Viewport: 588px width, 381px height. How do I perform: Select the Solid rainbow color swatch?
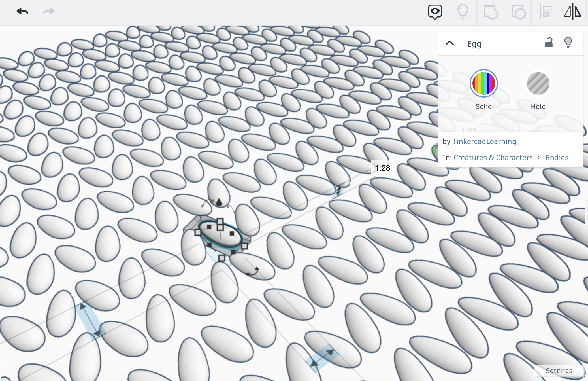pyautogui.click(x=483, y=83)
